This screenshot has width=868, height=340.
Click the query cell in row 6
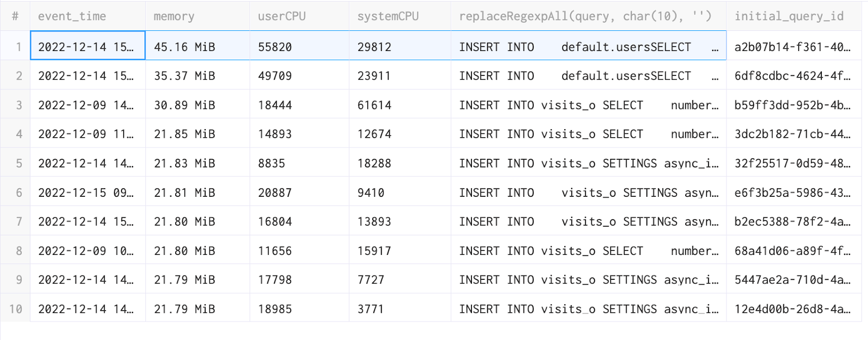click(588, 193)
